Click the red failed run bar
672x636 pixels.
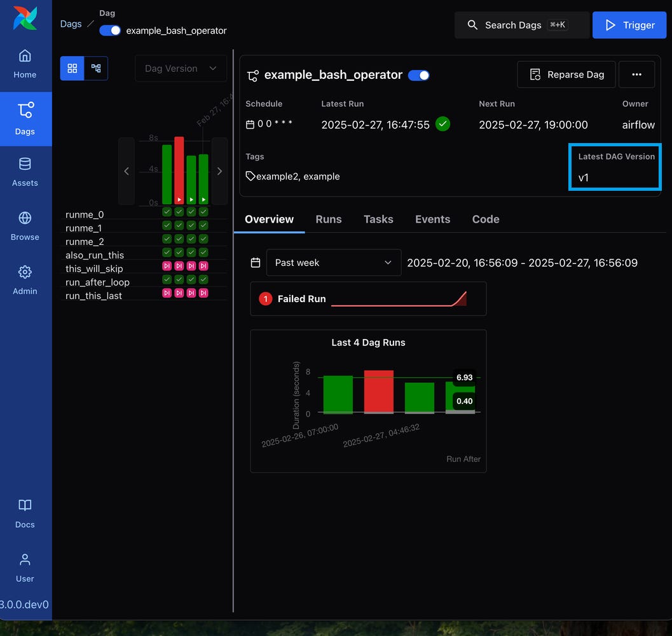click(378, 391)
